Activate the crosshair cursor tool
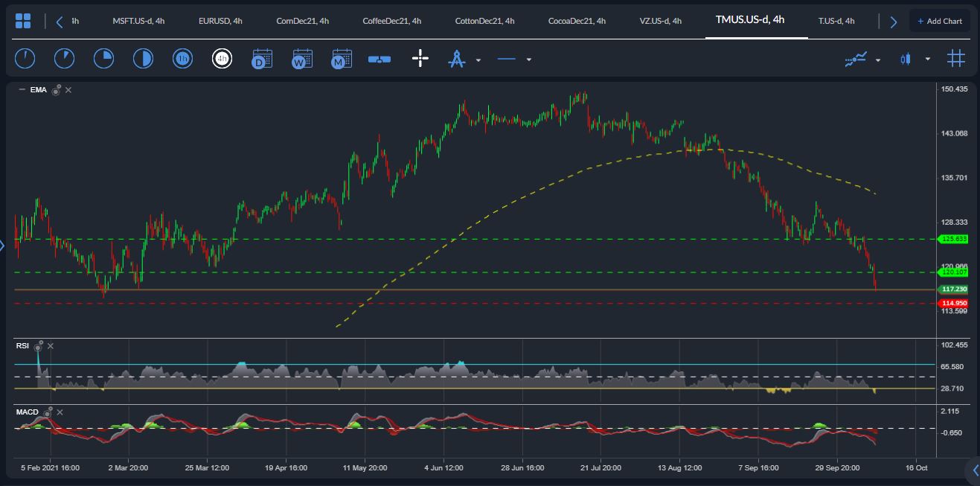This screenshot has height=486, width=980. point(420,59)
